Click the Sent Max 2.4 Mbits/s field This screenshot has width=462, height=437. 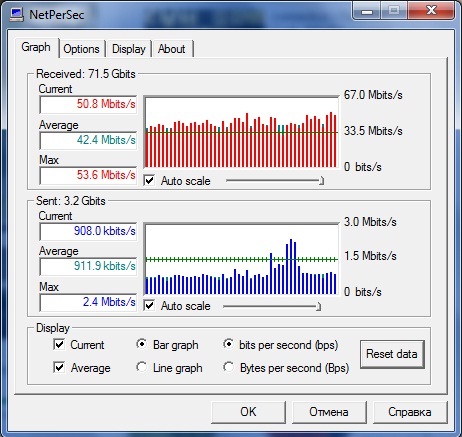tap(88, 302)
